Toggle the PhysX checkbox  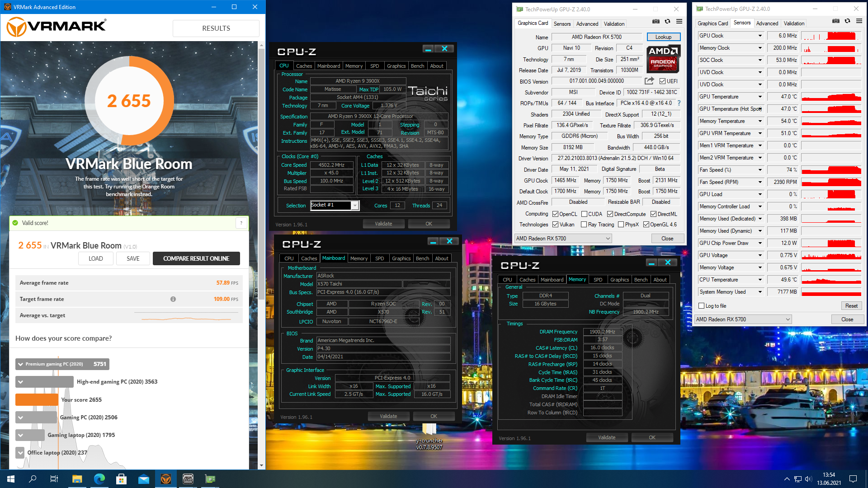621,225
